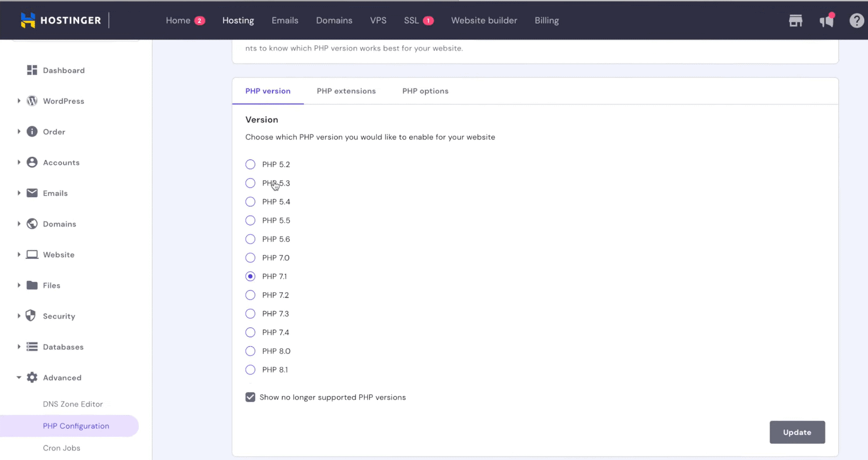Open the store marketplace icon
Screen dimensions: 868x460
pyautogui.click(x=795, y=21)
